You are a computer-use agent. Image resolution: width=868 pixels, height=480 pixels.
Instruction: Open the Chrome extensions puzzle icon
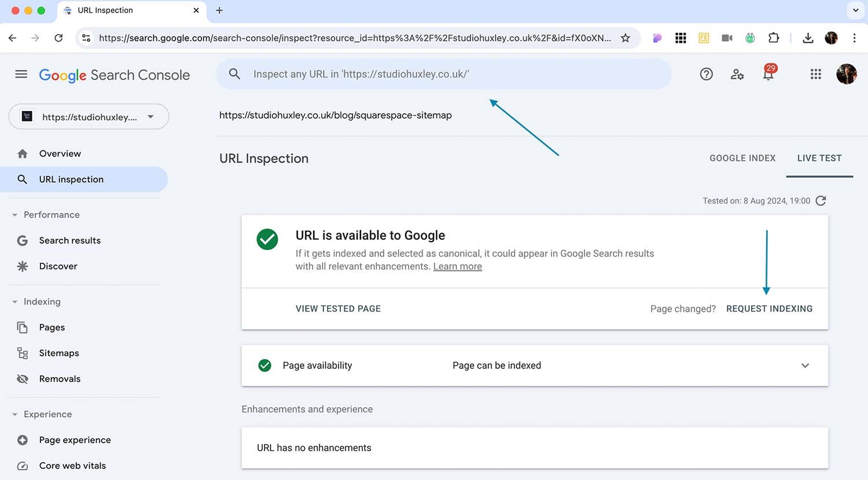click(774, 38)
